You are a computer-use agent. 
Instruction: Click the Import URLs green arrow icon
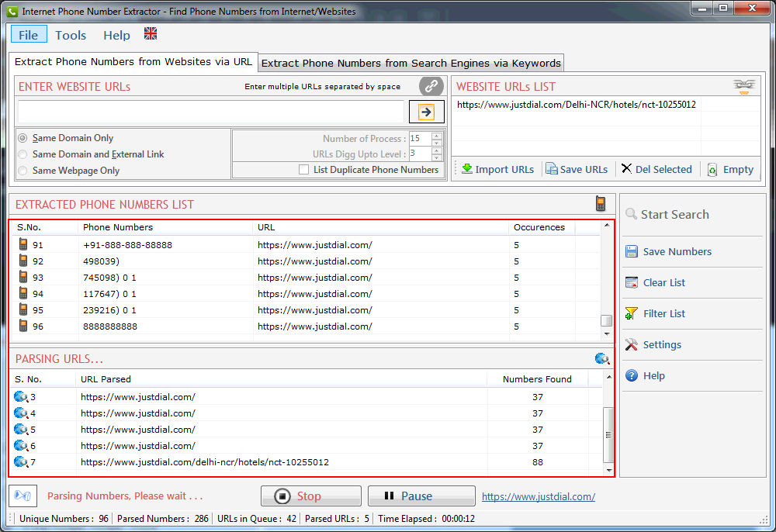(x=466, y=169)
